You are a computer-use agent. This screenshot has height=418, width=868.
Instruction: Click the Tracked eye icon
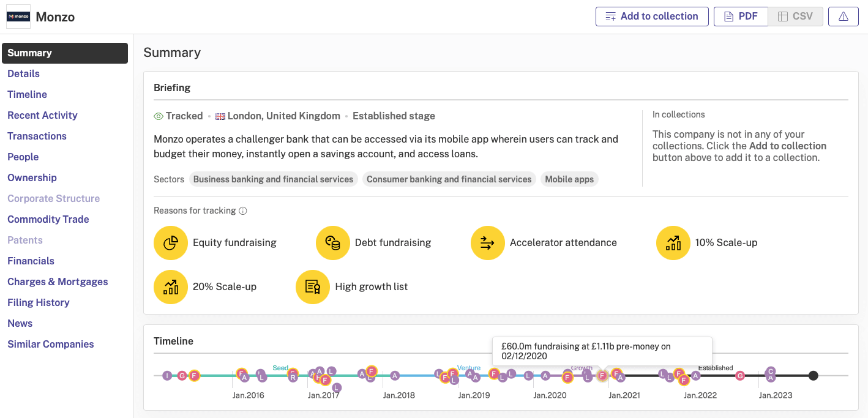159,116
